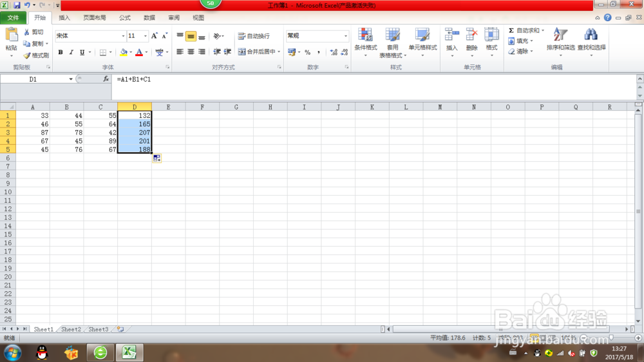Switch to Sheet2 tab
The width and height of the screenshot is (644, 362).
(x=71, y=329)
